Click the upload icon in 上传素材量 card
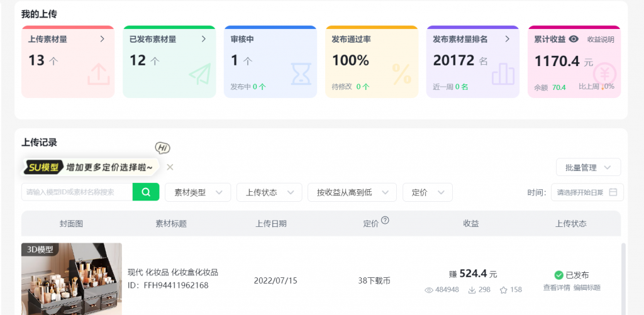The width and height of the screenshot is (644, 315). (x=99, y=74)
